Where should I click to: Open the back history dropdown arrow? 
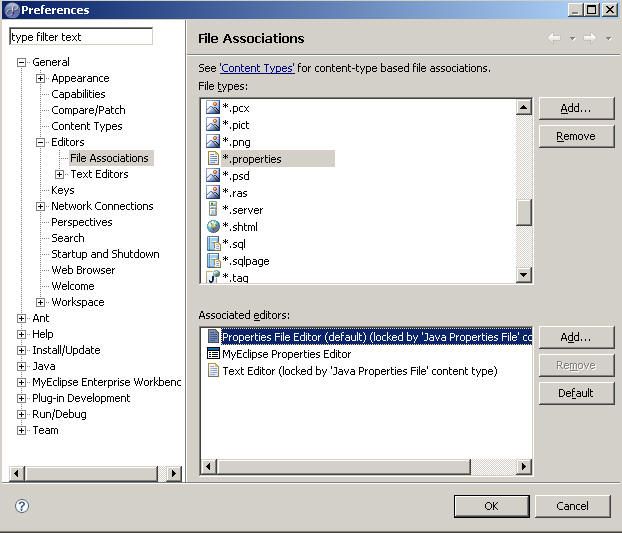572,38
